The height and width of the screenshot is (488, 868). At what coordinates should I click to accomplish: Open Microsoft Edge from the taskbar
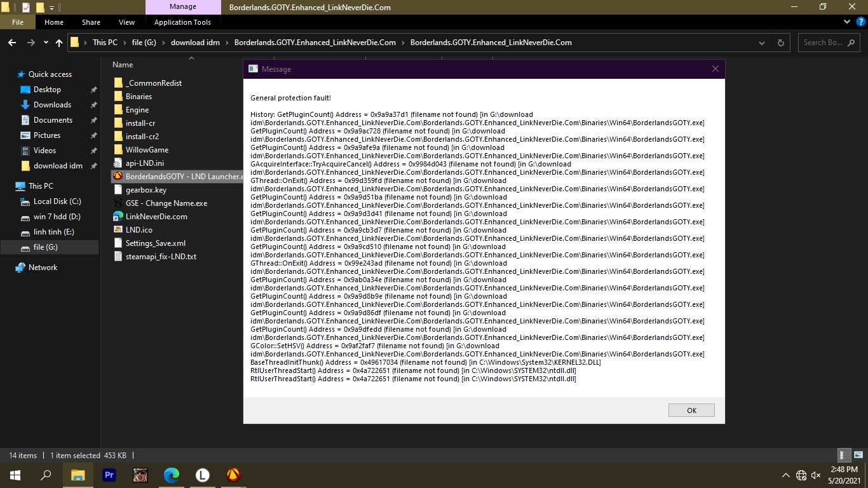click(x=171, y=475)
